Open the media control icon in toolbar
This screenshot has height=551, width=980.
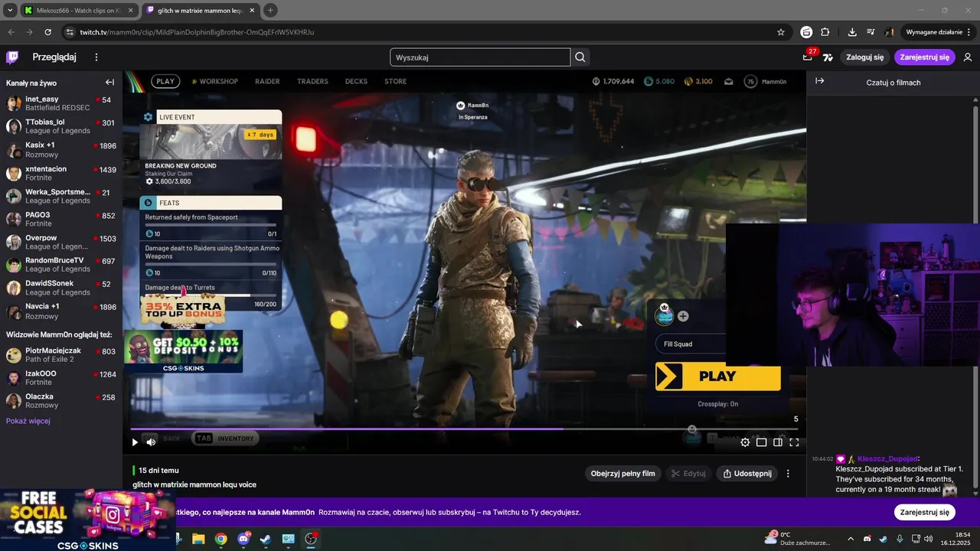pos(871,32)
